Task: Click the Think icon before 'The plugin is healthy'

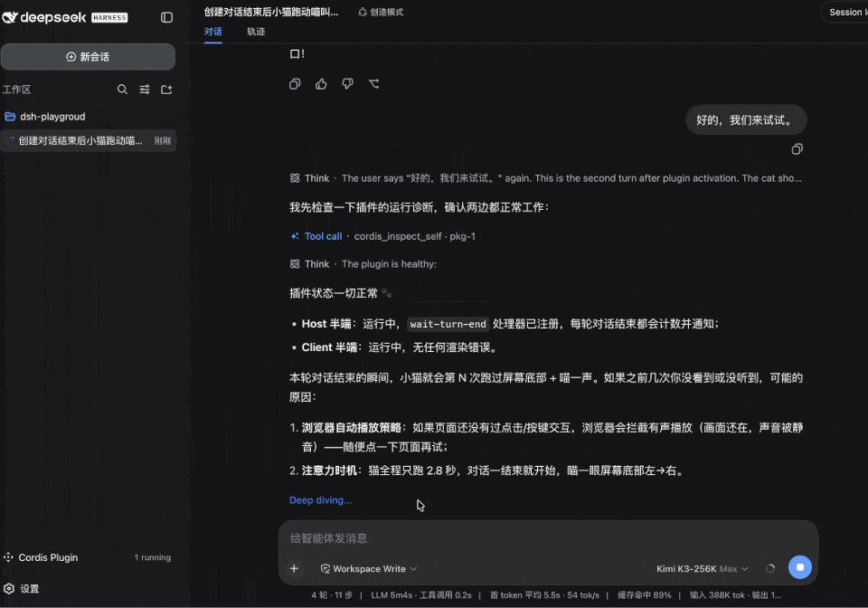Action: (x=295, y=264)
